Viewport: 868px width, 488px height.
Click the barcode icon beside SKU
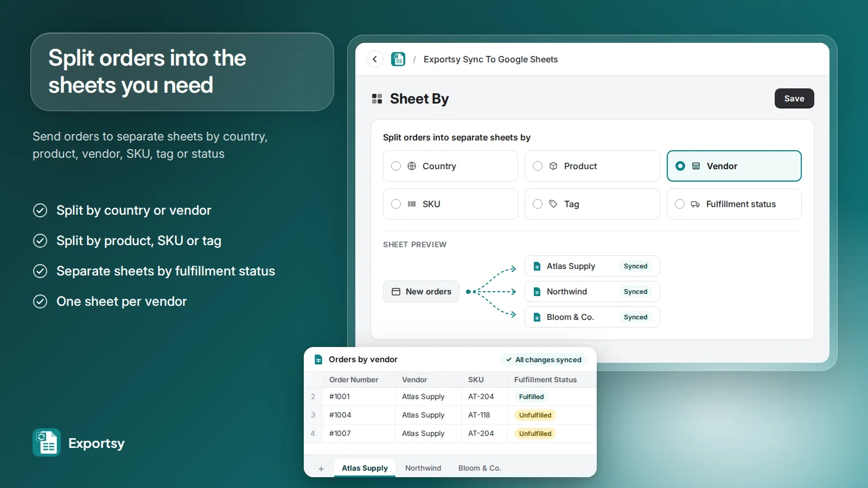(412, 204)
